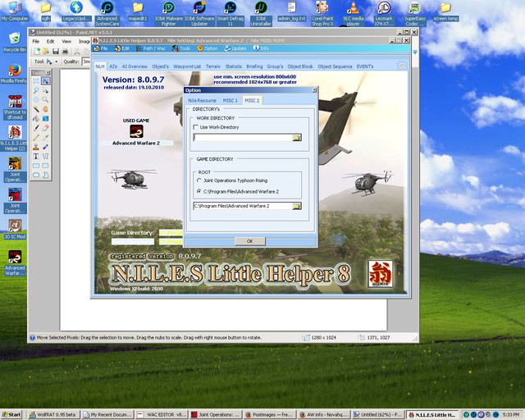Switch to WolfRAT 0.95 beta taskbar button

point(54,414)
